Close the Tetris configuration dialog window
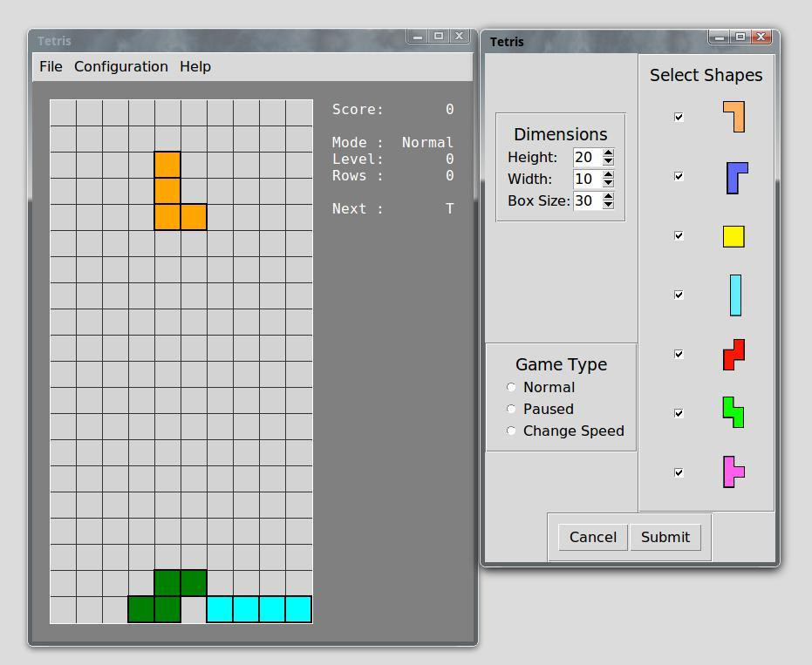This screenshot has width=812, height=665. 761,37
